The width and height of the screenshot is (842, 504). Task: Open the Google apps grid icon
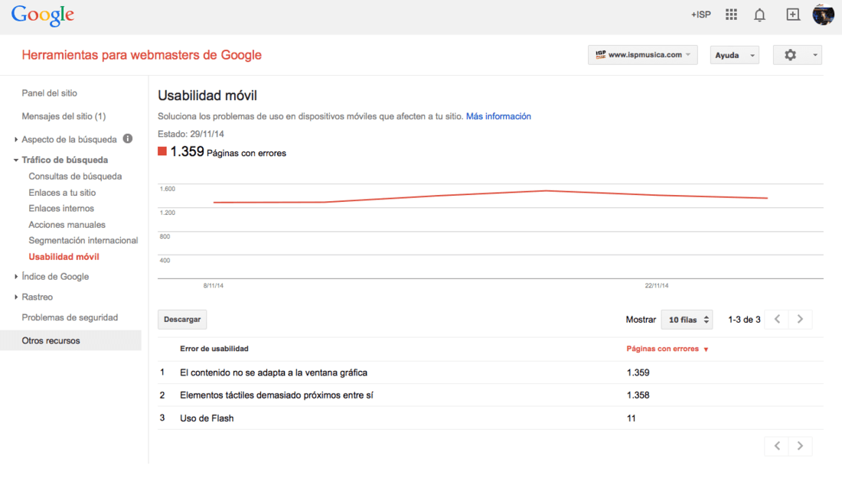tap(731, 15)
